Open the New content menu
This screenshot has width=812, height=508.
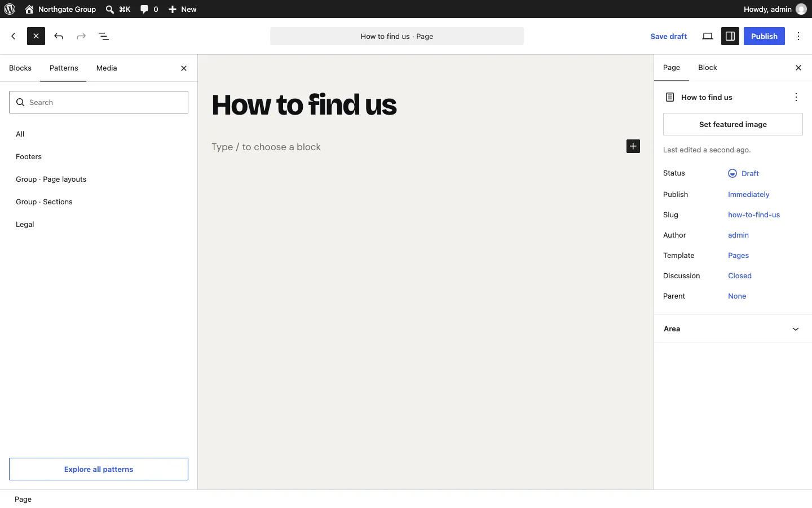point(183,9)
